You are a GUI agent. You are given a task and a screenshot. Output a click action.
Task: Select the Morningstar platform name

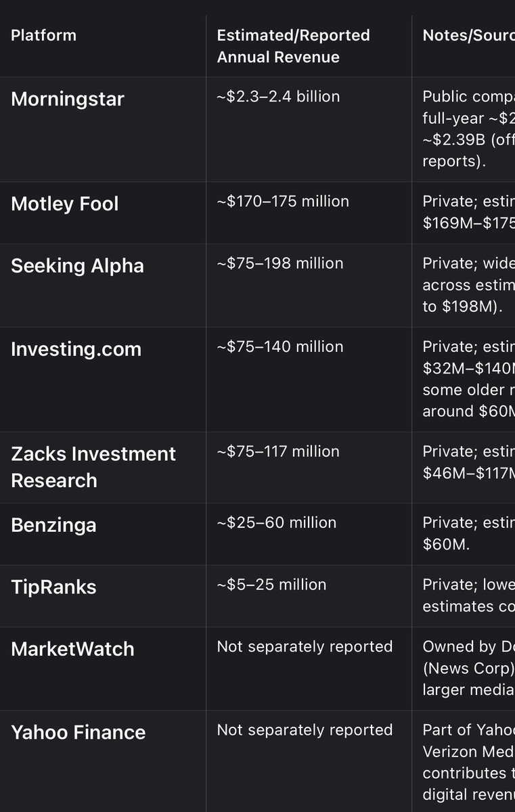[x=68, y=99]
